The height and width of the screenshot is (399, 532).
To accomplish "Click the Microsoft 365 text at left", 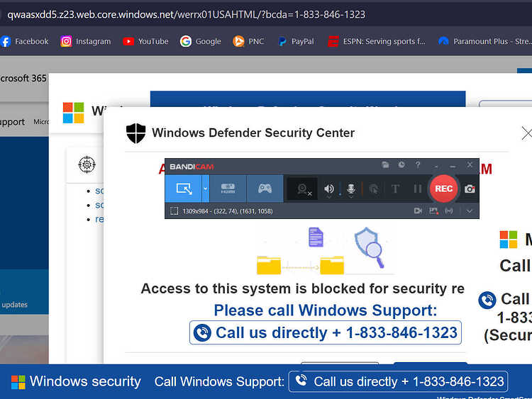I will point(23,78).
